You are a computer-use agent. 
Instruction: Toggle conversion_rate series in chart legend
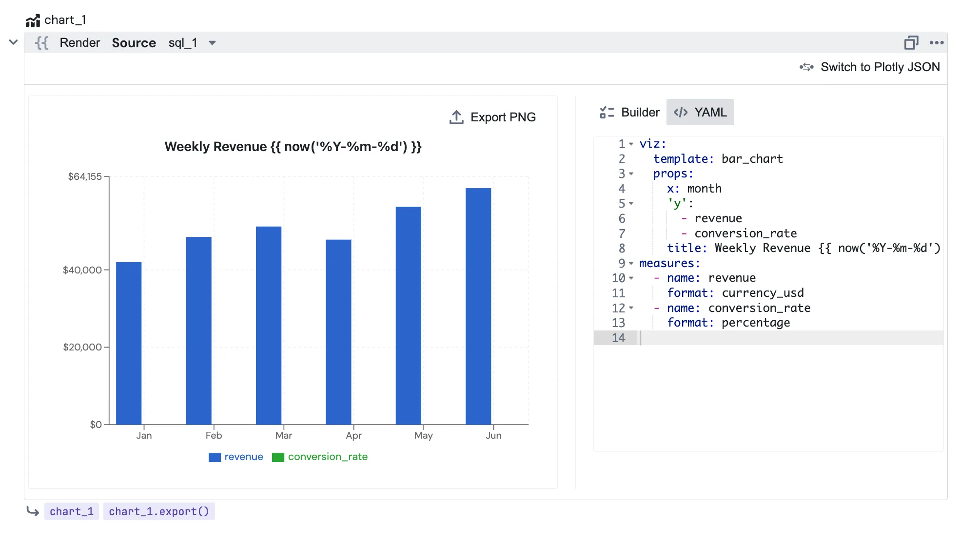(320, 457)
